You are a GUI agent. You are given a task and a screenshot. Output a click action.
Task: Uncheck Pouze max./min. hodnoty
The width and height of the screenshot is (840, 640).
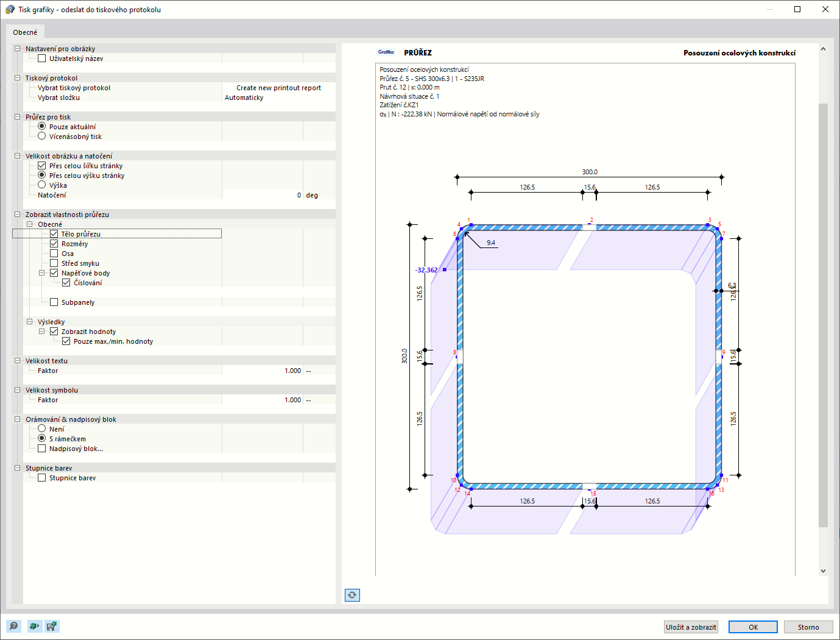[x=66, y=341]
